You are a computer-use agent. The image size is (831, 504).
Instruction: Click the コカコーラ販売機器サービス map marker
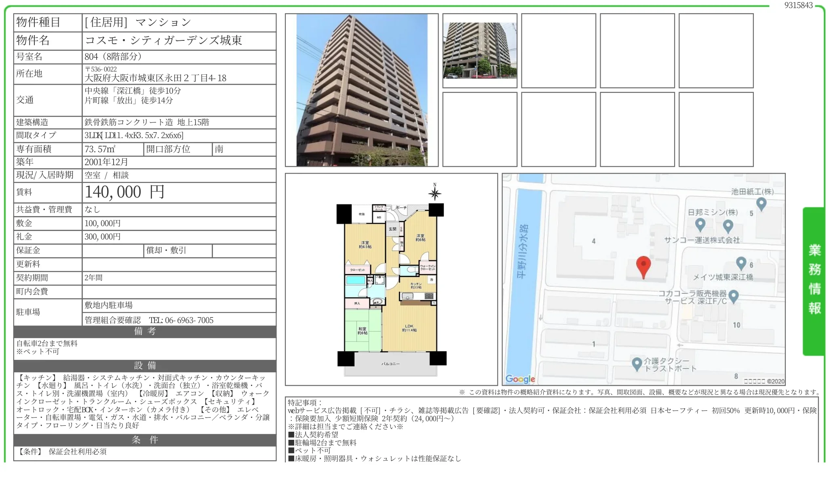click(x=734, y=296)
